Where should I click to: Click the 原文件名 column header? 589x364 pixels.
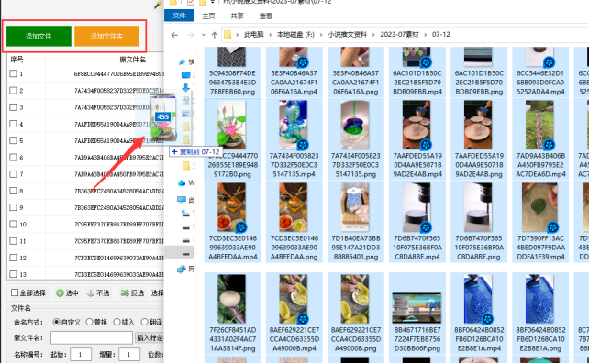(x=133, y=60)
